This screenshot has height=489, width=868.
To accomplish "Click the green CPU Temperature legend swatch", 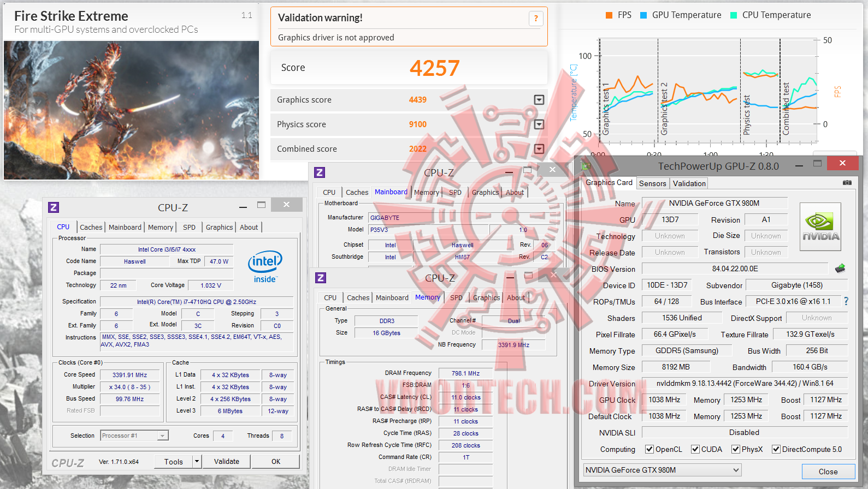I will [734, 15].
